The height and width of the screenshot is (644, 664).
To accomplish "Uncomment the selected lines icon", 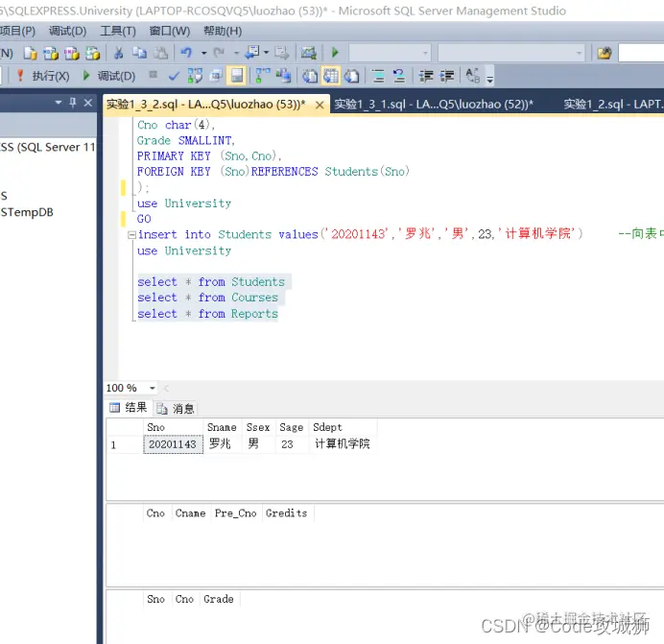I will coord(399,76).
